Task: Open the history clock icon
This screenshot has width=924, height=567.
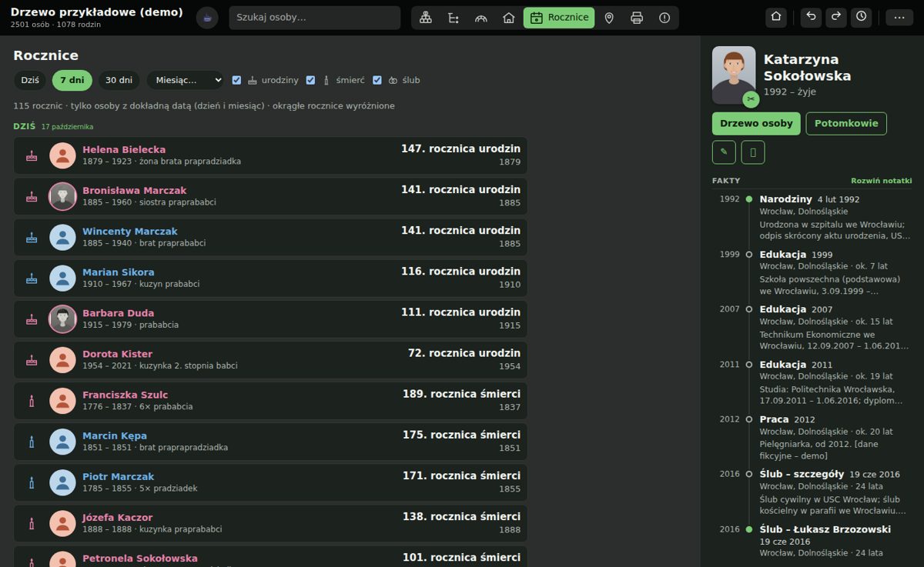Action: (x=861, y=18)
